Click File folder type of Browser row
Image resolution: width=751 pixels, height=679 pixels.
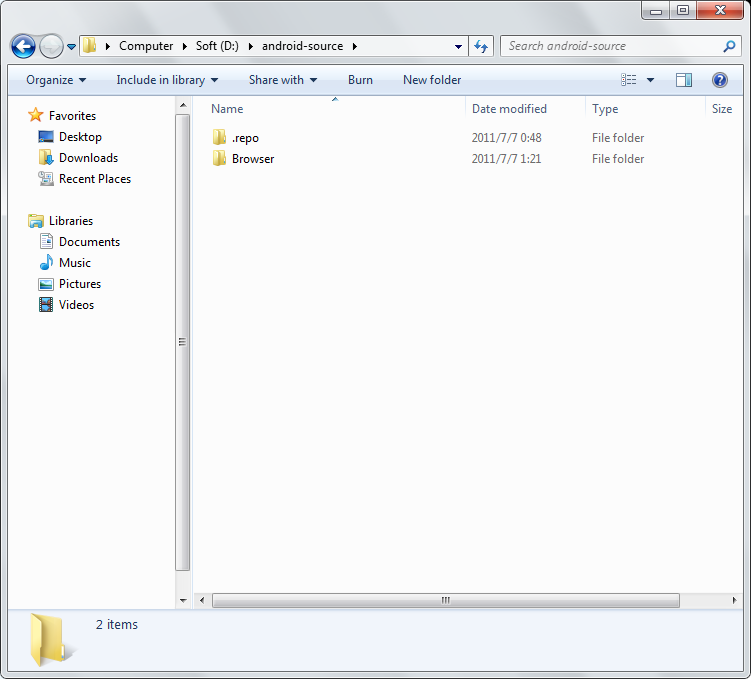618,159
